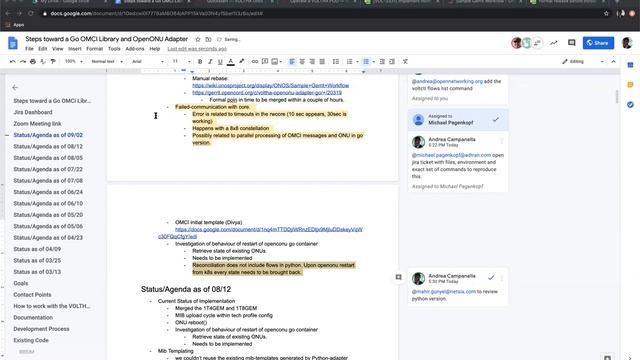Open comment history icon

(571, 42)
